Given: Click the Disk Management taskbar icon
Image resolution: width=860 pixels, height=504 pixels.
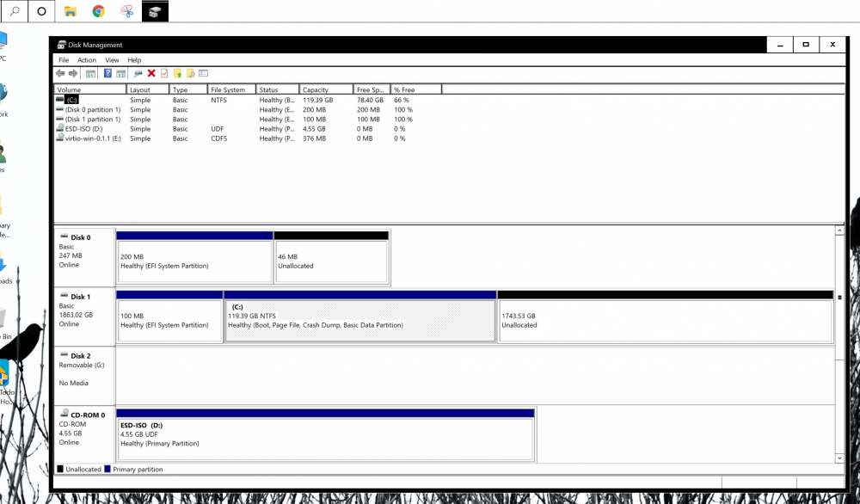Looking at the screenshot, I should [155, 11].
